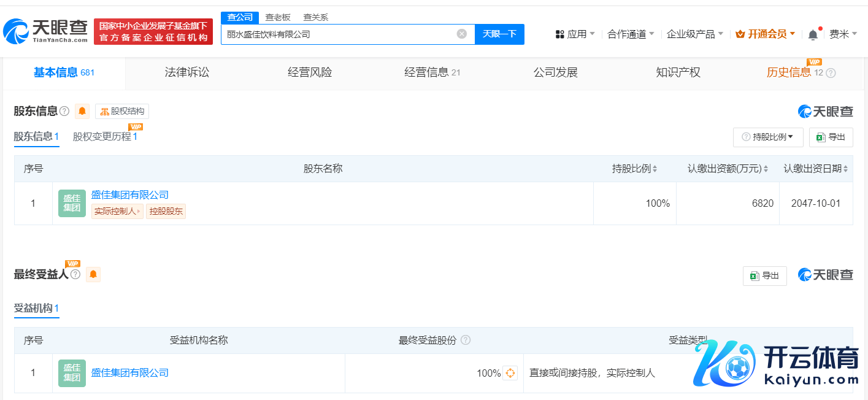Expand the 持股比例 filter dropdown
The image size is (868, 400).
[768, 137]
